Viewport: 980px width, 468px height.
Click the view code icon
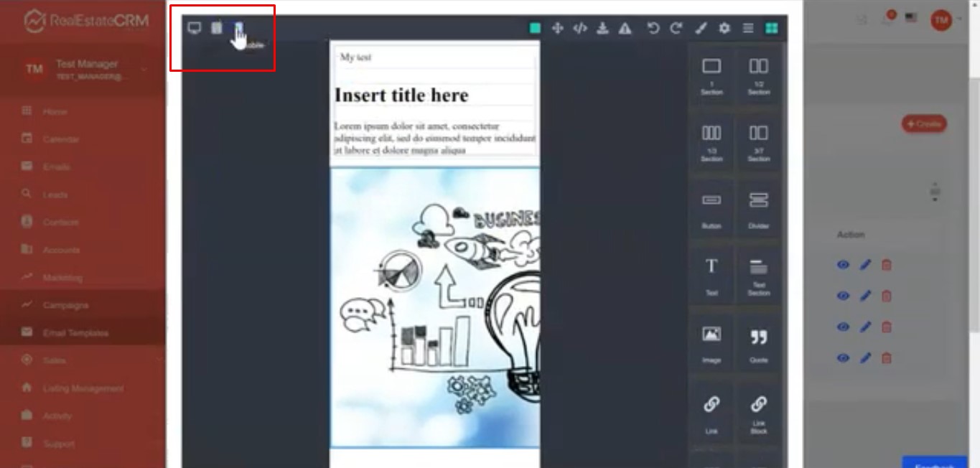(580, 28)
